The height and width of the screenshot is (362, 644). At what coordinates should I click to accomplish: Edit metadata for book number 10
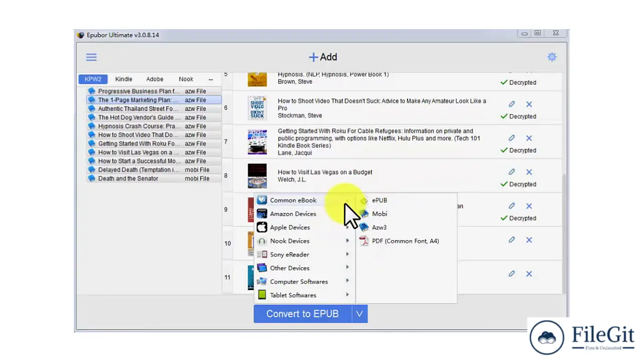[512, 240]
